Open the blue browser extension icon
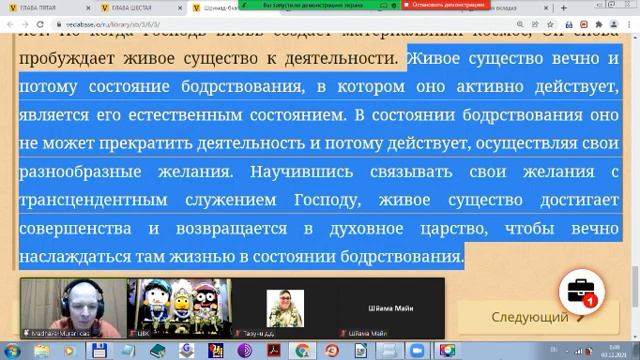The height and width of the screenshot is (360, 640). click(569, 24)
